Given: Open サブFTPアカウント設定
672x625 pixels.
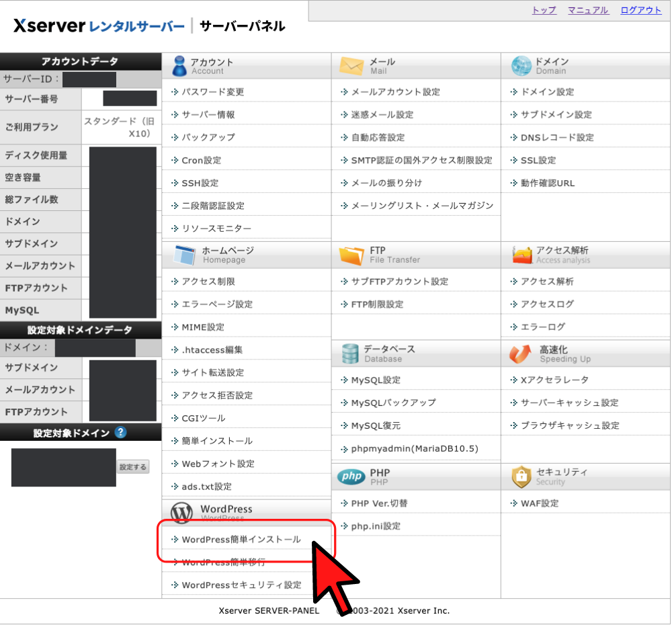Looking at the screenshot, I should (x=399, y=282).
